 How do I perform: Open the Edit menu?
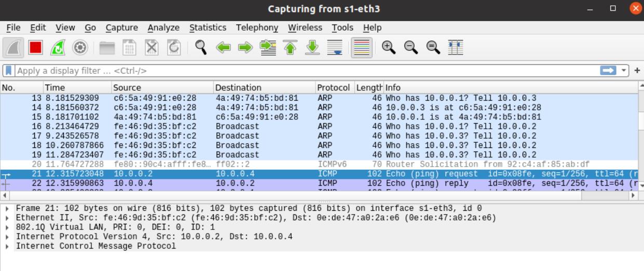pyautogui.click(x=37, y=28)
